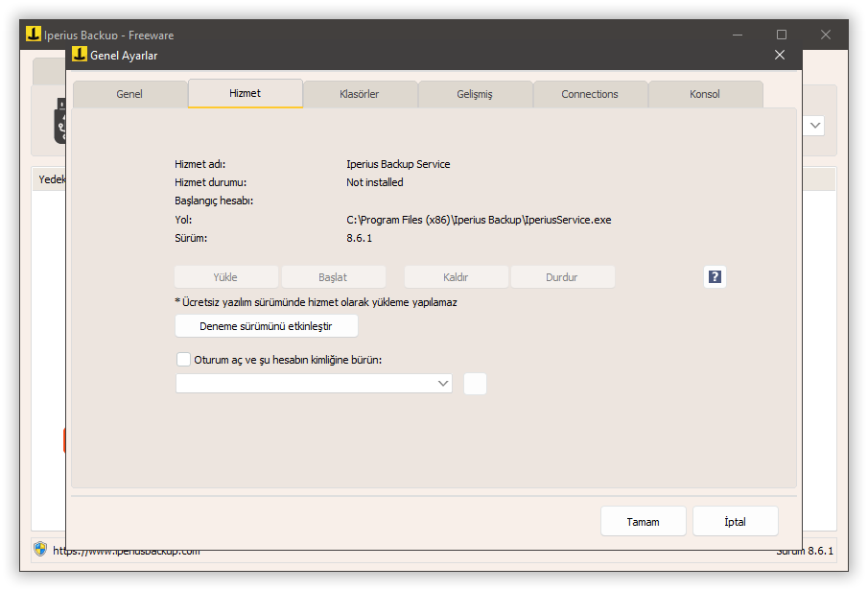Click the 'Genel Ayarlar' dialog title text
The width and height of the screenshot is (868, 591).
coord(124,56)
